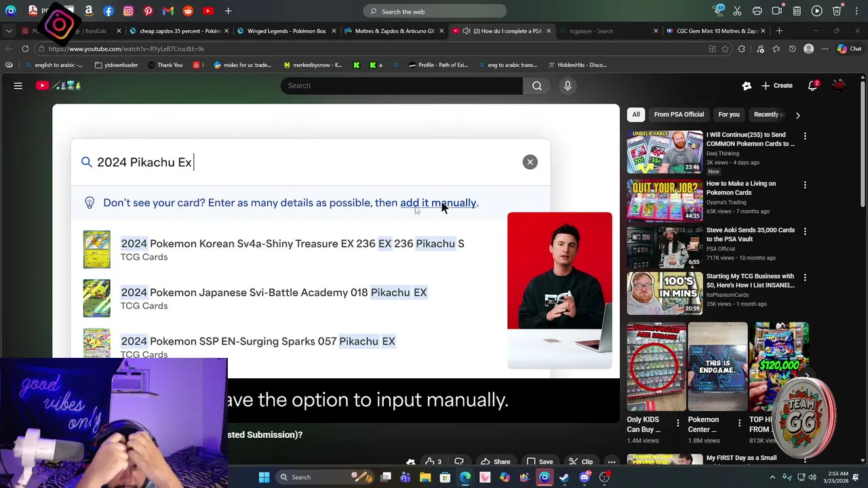868x488 pixels.
Task: Open 'ytdownloader' bookmark
Action: point(116,65)
